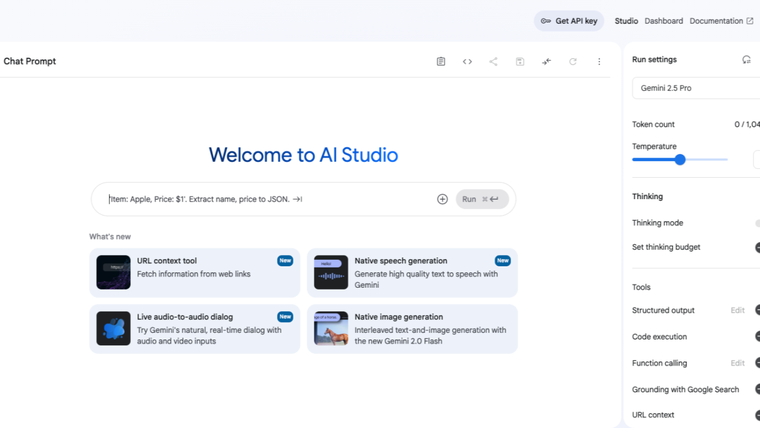Click the Token count label

[653, 125]
